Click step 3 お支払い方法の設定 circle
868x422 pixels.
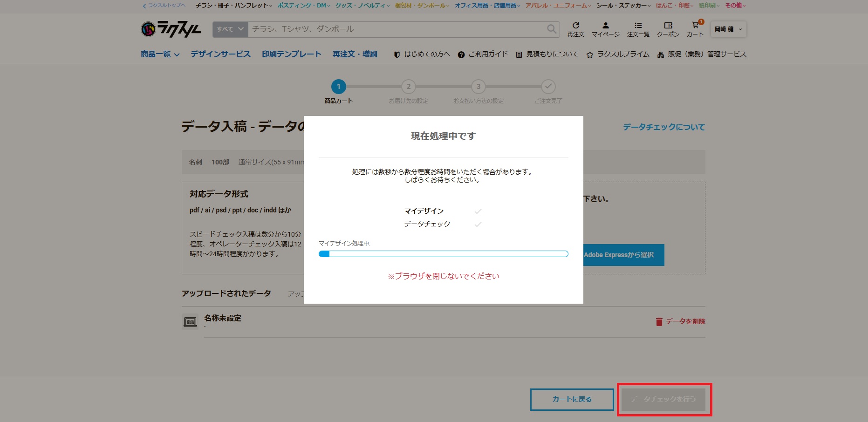(x=478, y=87)
